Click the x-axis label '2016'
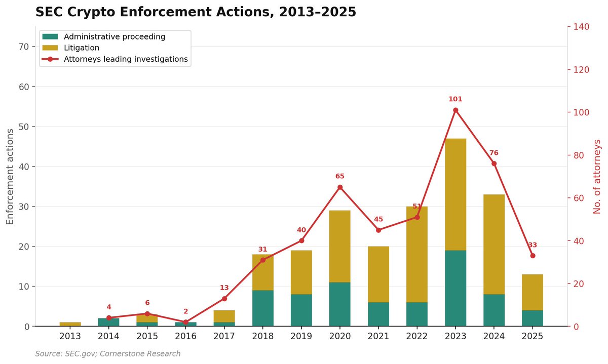 [186, 337]
